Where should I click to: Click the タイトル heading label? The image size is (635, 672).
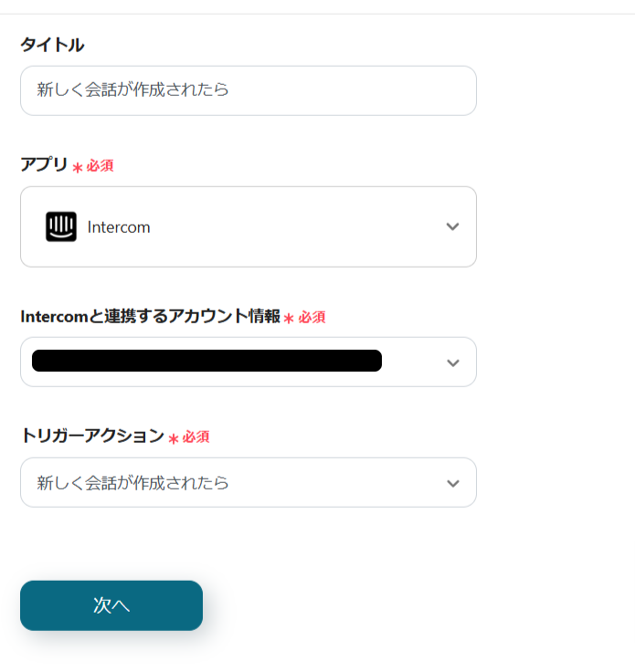[x=52, y=45]
